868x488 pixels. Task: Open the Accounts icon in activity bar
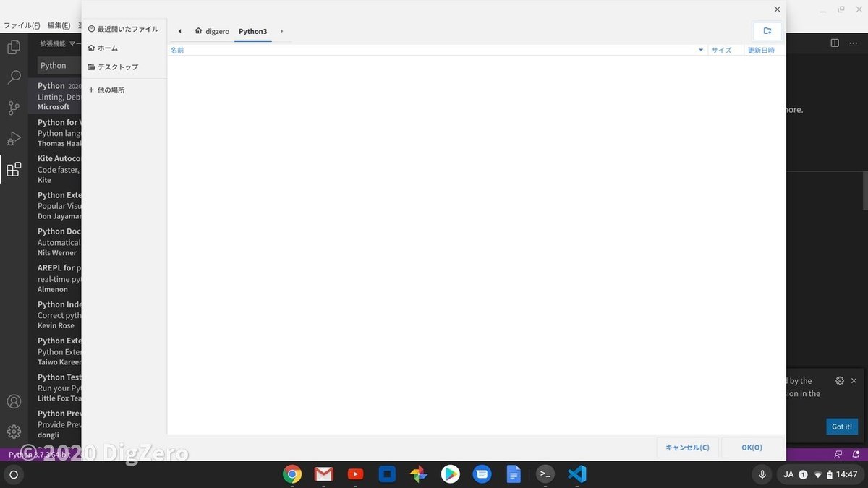pos(14,401)
